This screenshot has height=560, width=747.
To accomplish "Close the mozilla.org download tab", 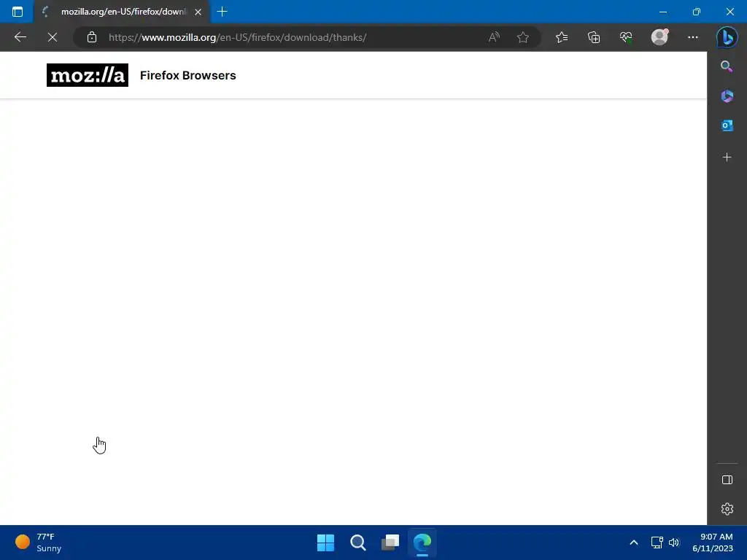I will [198, 12].
